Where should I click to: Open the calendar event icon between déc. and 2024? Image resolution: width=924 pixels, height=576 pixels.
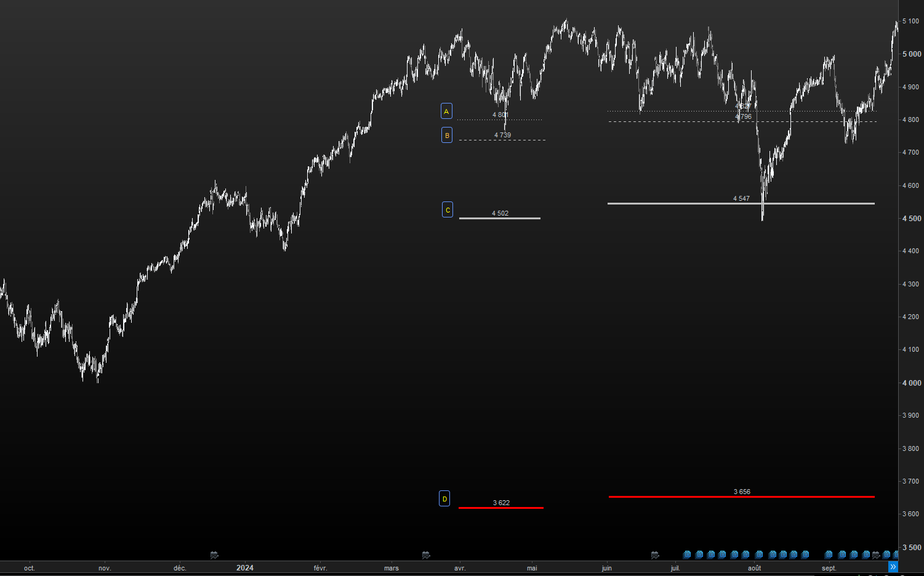[x=214, y=555]
